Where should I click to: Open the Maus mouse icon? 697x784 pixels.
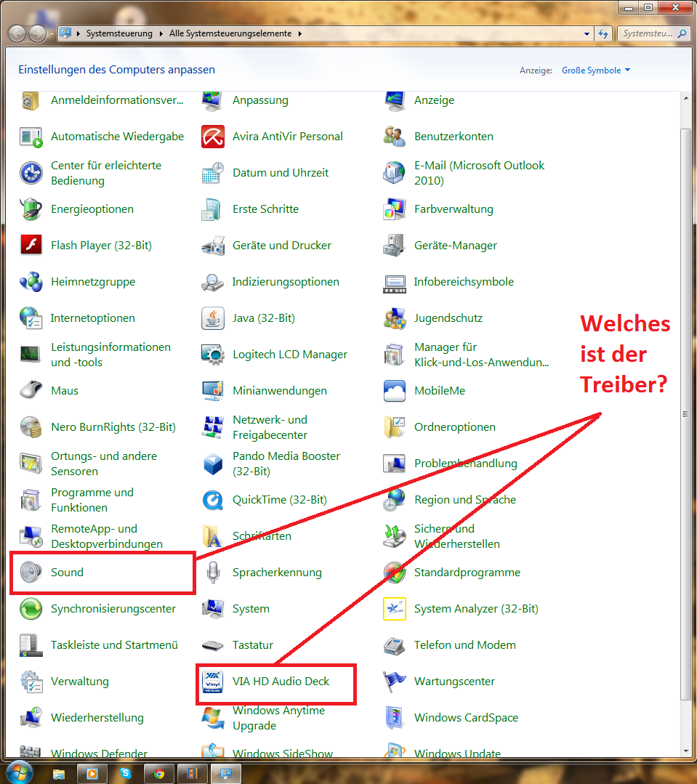pos(31,390)
